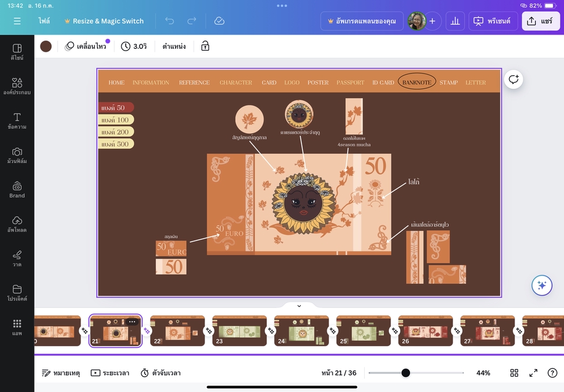Add collaborator with plus icon

[x=432, y=21]
